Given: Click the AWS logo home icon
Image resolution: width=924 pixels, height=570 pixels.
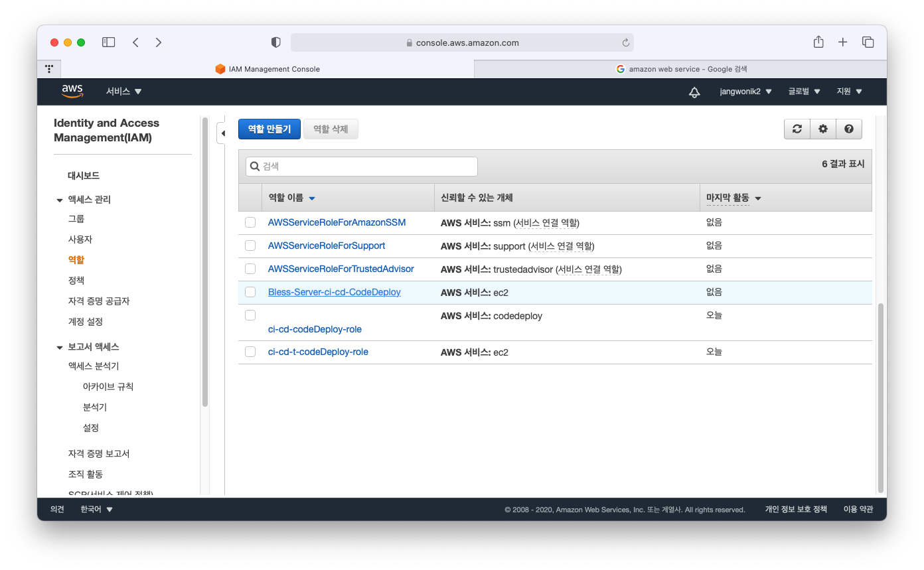Looking at the screenshot, I should [72, 92].
